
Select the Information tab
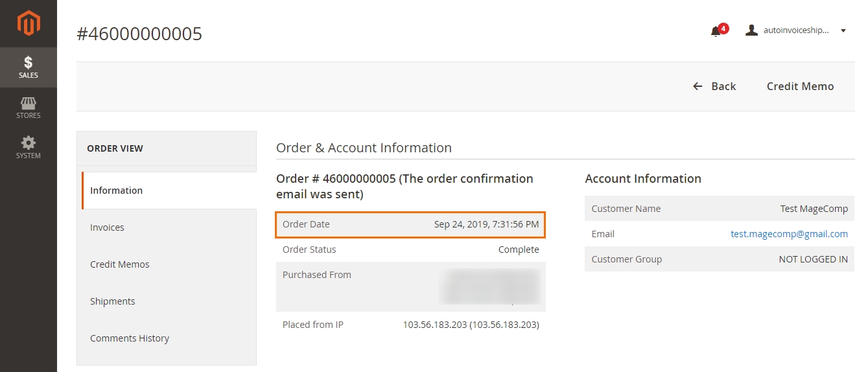[x=116, y=191]
